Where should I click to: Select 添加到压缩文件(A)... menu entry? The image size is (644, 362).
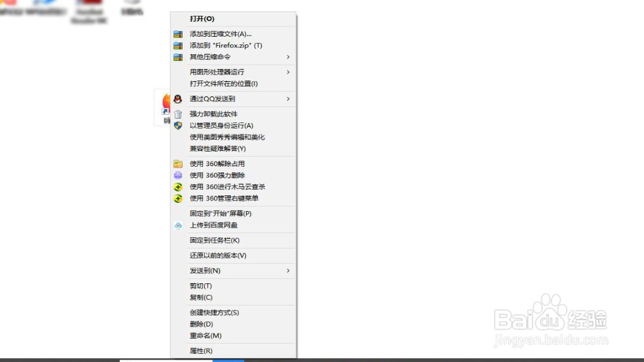click(233, 34)
